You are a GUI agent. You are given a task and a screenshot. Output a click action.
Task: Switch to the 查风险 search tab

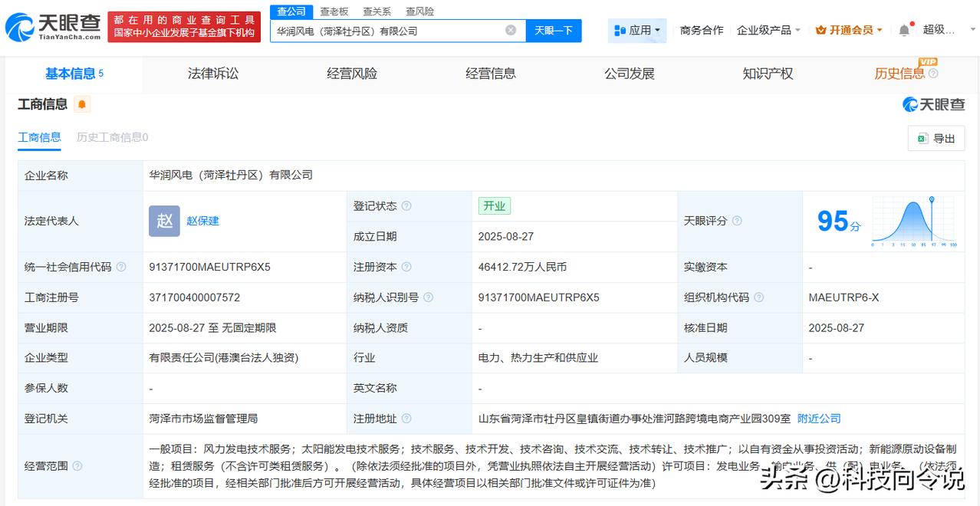pyautogui.click(x=419, y=11)
